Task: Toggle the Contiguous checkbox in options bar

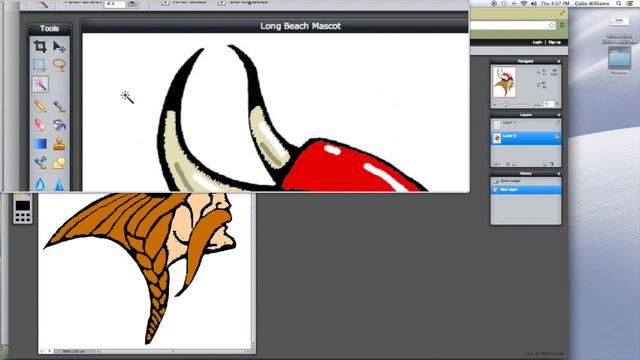Action: (222, 2)
